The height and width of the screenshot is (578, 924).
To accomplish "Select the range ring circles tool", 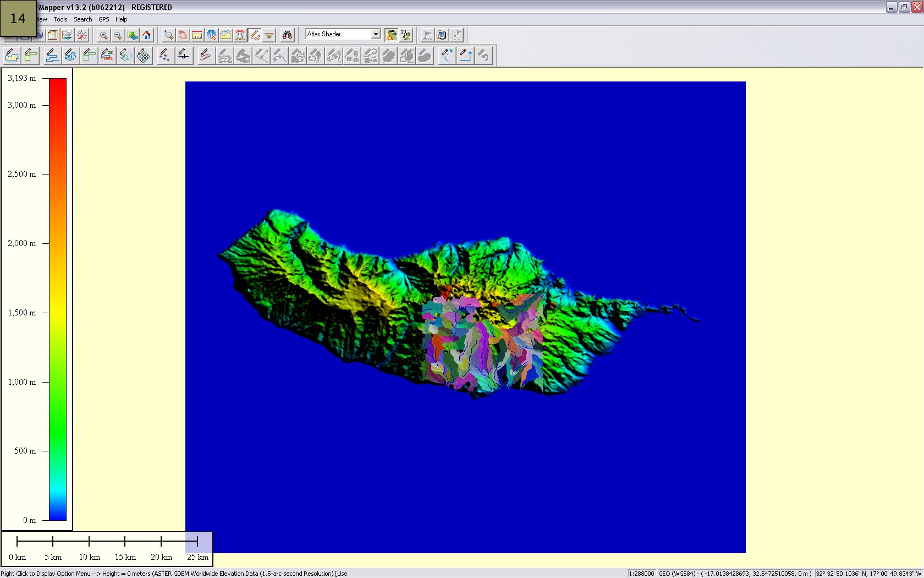I will pos(125,56).
